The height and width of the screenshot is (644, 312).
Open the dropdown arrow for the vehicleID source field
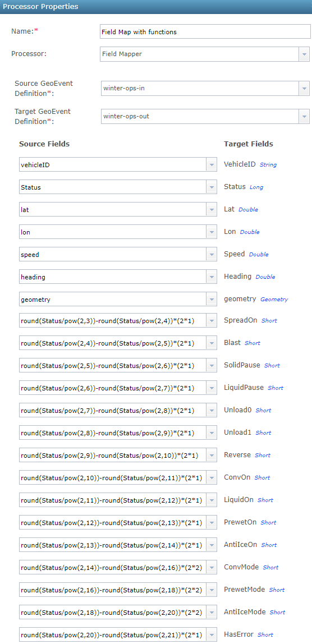[x=212, y=165]
